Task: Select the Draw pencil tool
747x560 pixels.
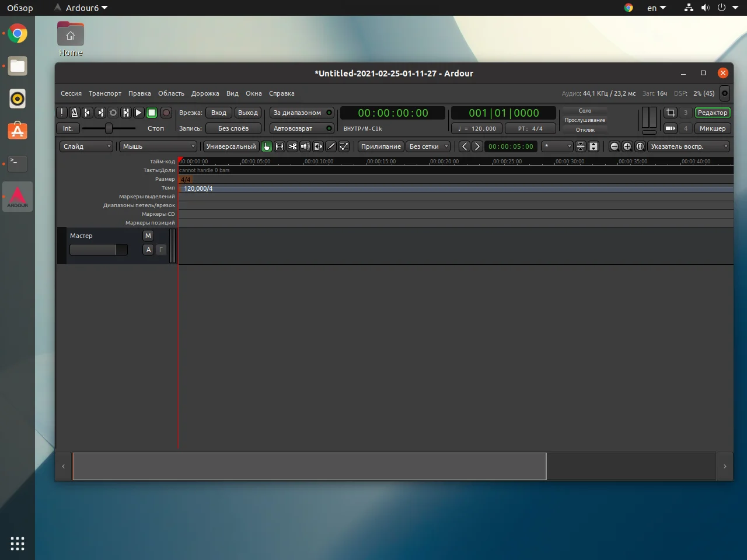Action: click(331, 146)
